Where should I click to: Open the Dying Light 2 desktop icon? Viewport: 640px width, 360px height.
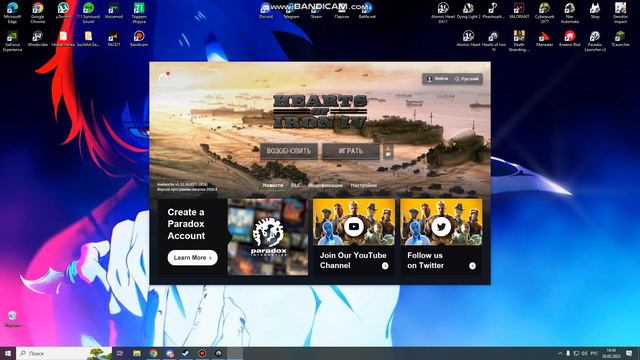click(x=468, y=11)
